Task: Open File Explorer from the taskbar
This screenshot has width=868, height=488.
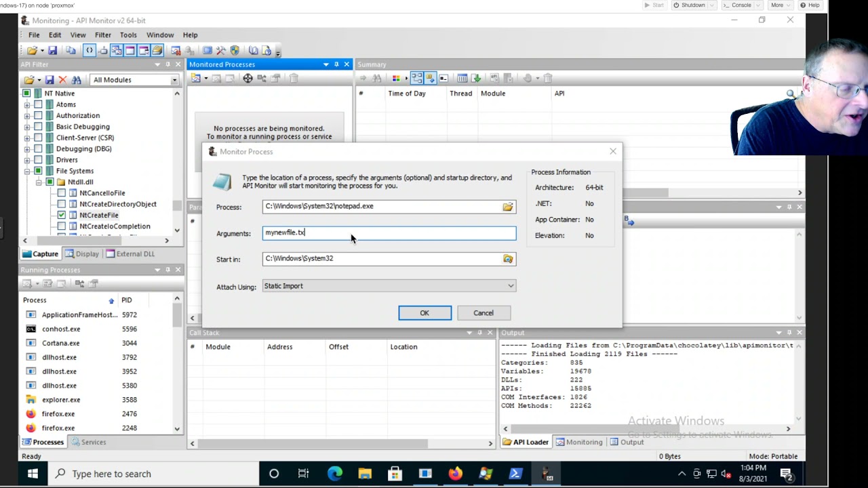Action: coord(365,474)
